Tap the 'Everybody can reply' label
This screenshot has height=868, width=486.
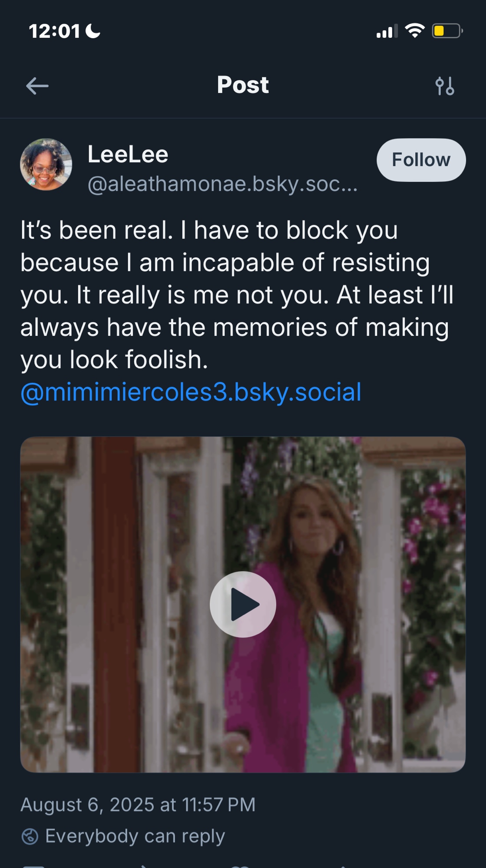pos(135,836)
